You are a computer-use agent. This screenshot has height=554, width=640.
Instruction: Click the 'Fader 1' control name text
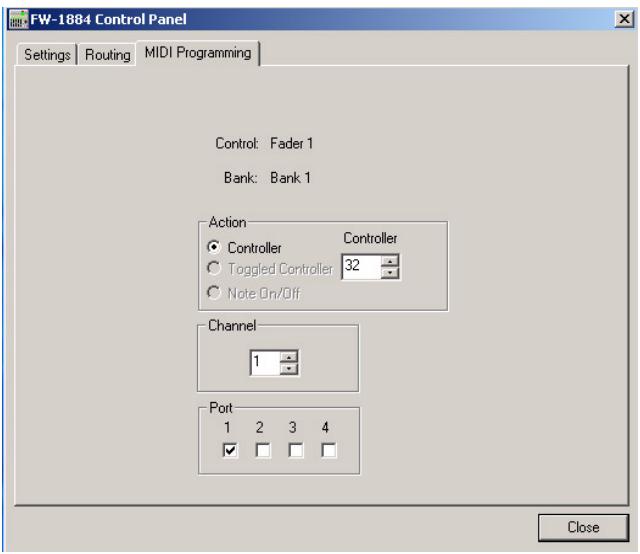(x=291, y=143)
